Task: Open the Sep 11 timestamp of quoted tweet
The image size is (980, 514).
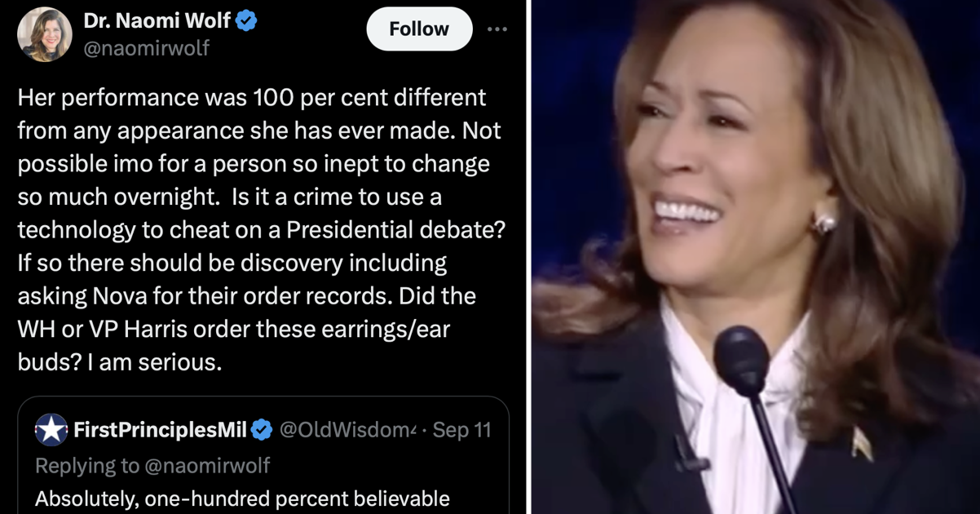Action: [461, 429]
